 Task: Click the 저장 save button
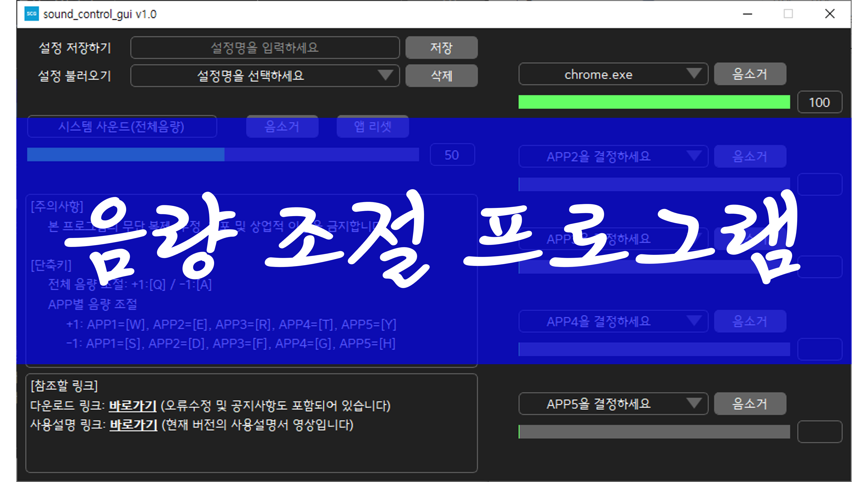coord(441,47)
